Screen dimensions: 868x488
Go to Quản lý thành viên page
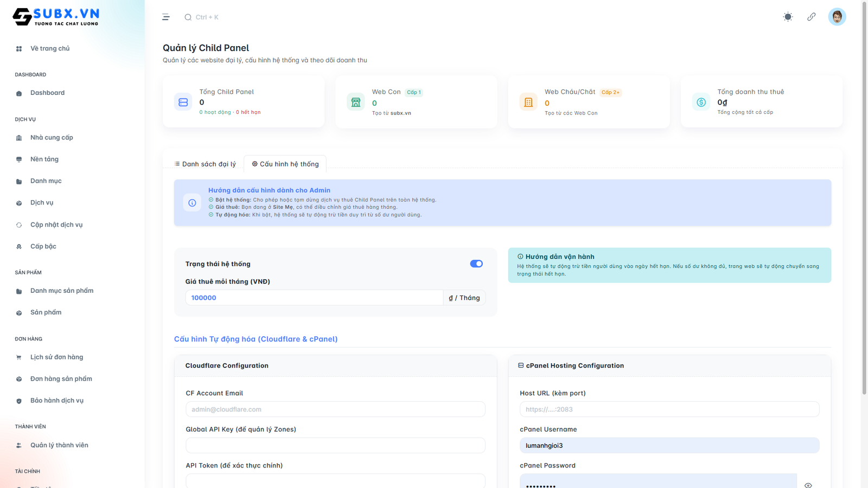coord(59,445)
